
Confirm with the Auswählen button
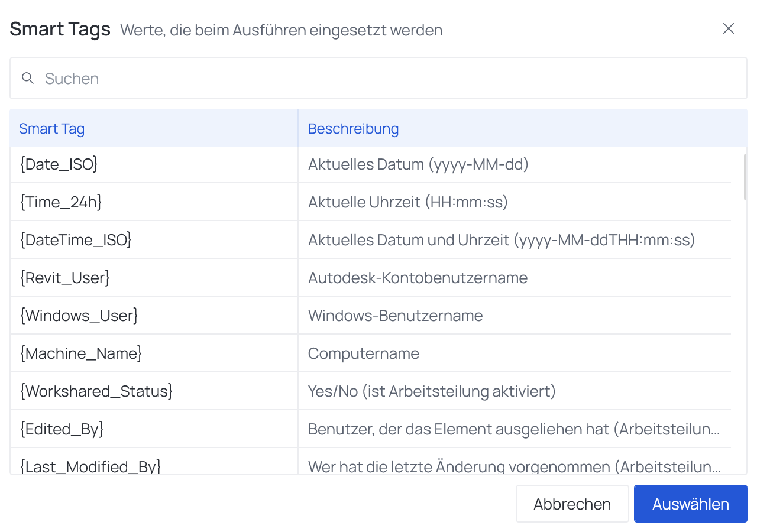click(x=690, y=504)
